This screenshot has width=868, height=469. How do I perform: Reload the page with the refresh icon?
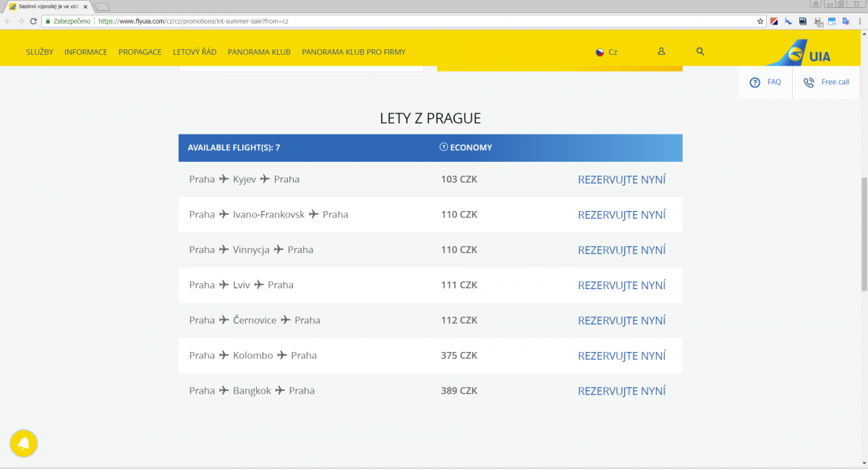tap(33, 22)
